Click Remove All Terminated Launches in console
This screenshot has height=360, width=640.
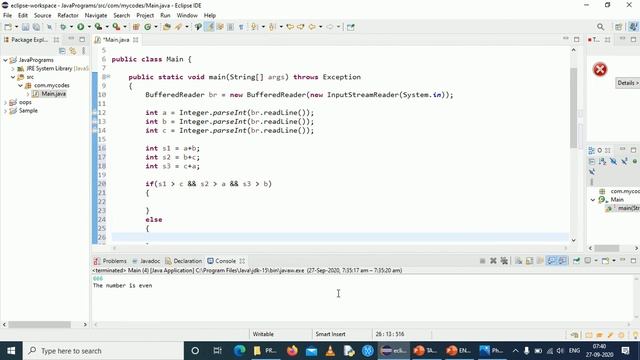click(x=504, y=261)
